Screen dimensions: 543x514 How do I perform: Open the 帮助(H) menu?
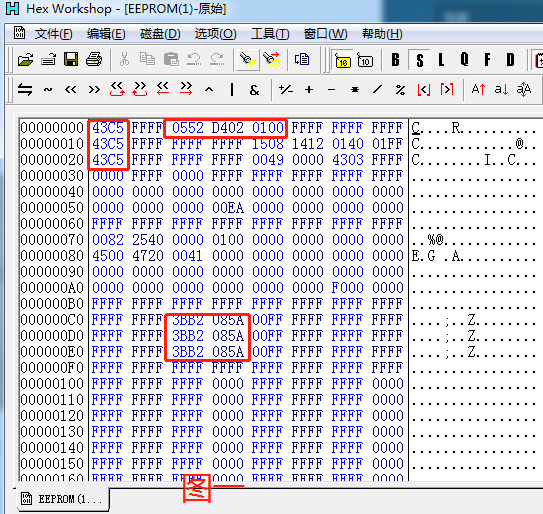[x=382, y=34]
